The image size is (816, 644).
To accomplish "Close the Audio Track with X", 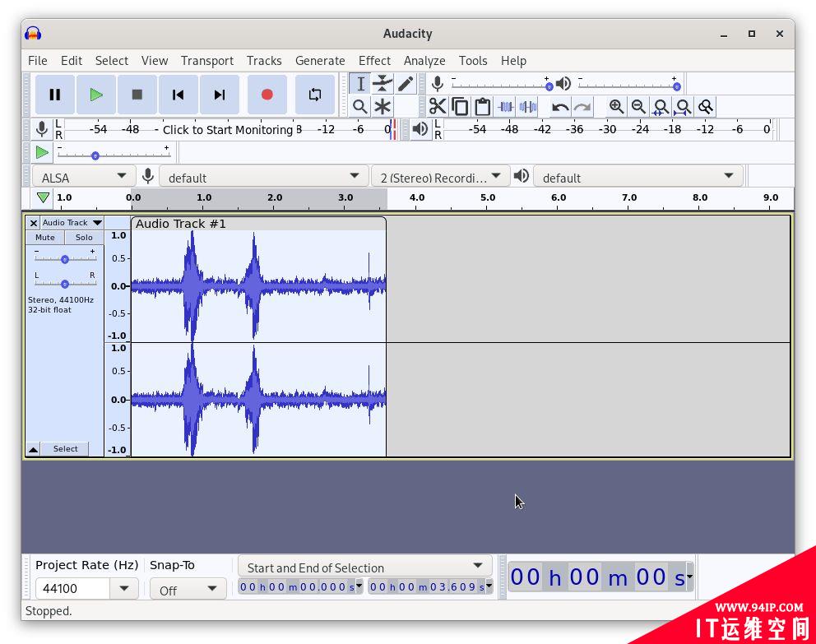I will tap(33, 223).
